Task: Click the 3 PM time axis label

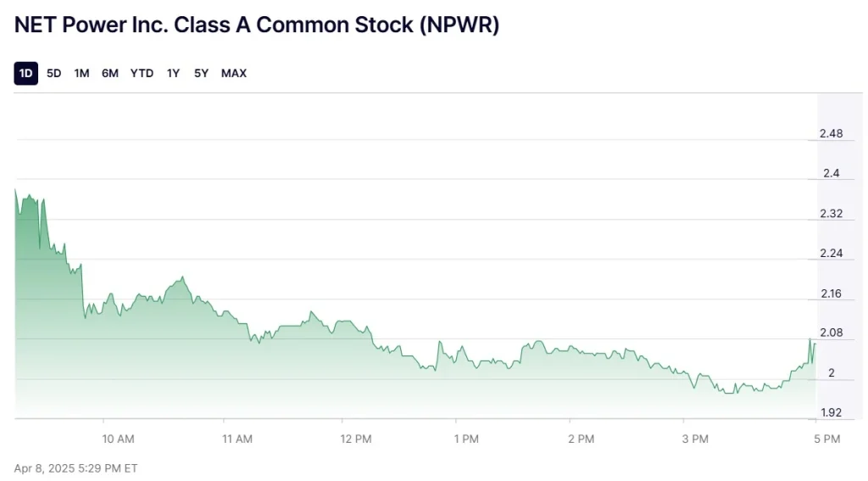Action: coord(695,439)
